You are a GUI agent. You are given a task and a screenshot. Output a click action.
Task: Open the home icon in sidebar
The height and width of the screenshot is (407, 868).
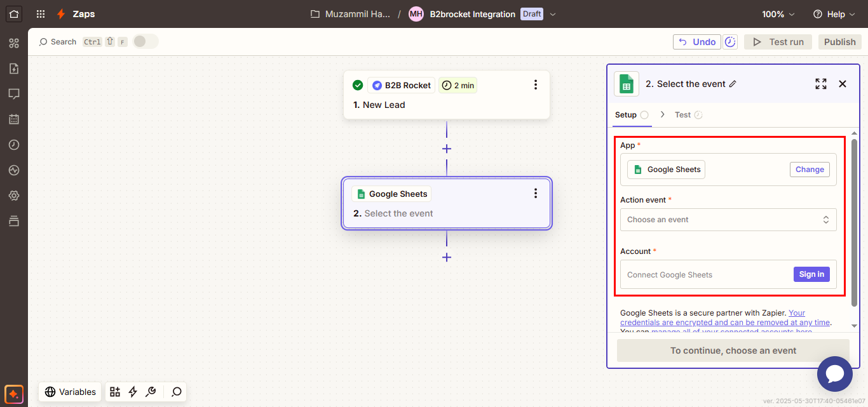pyautogui.click(x=14, y=13)
